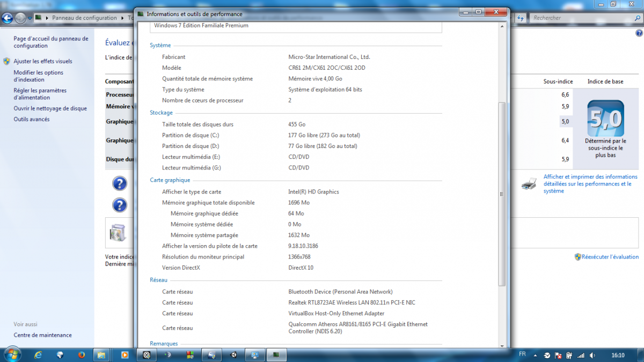Click the Bluetooth Device network entry

point(340,292)
